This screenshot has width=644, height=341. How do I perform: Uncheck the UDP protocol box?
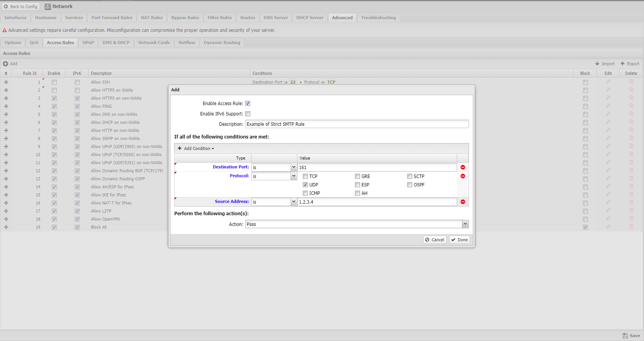tap(305, 185)
